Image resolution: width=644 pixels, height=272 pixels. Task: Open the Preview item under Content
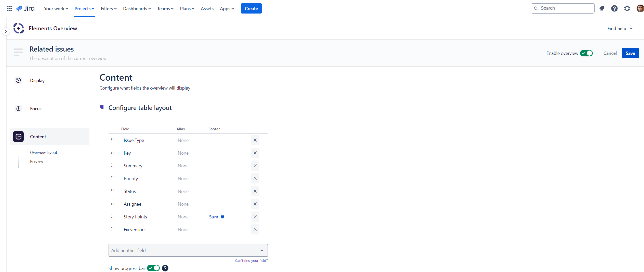pos(36,161)
